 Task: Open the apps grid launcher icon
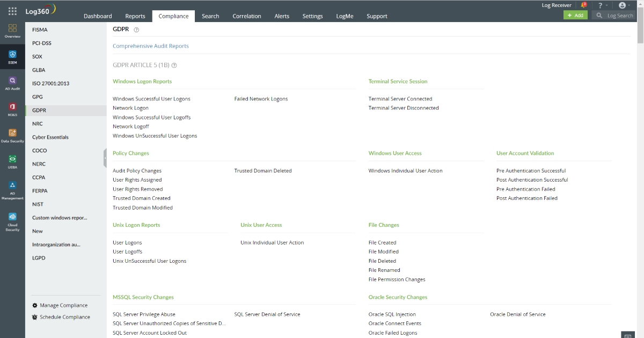12,11
